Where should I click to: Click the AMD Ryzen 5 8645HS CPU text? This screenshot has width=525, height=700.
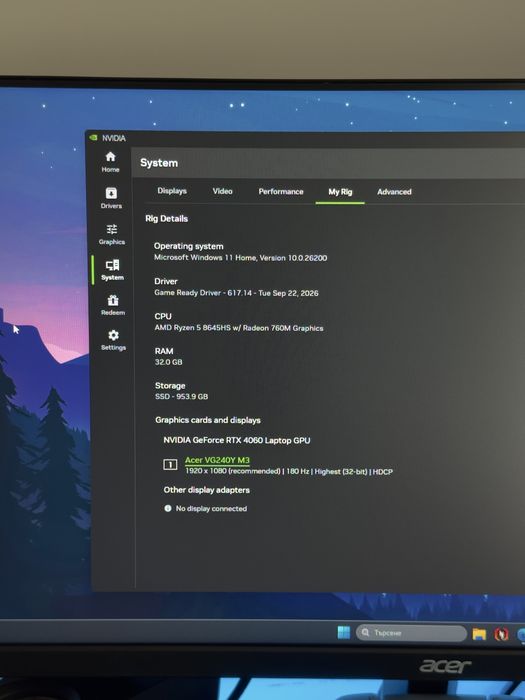coord(239,328)
